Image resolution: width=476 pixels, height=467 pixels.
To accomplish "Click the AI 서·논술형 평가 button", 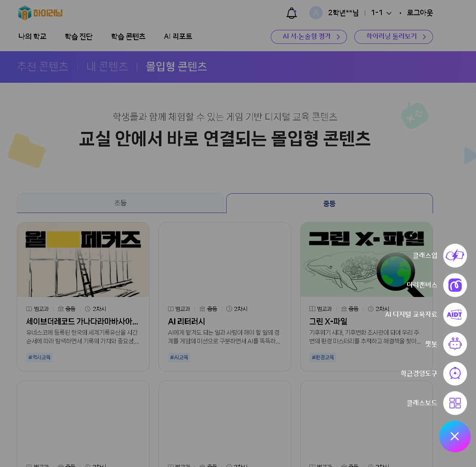I will pos(309,37).
